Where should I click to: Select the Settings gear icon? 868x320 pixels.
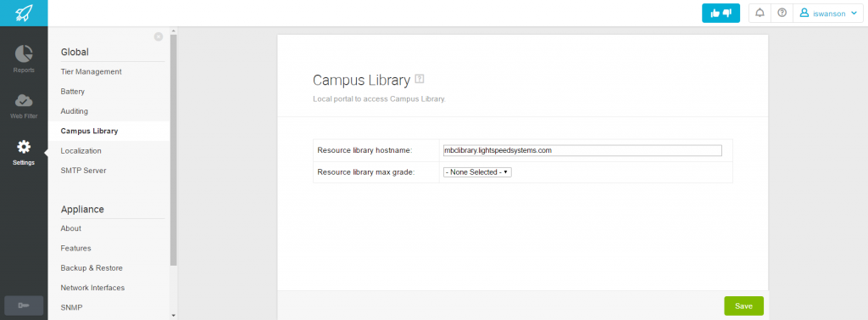coord(24,147)
